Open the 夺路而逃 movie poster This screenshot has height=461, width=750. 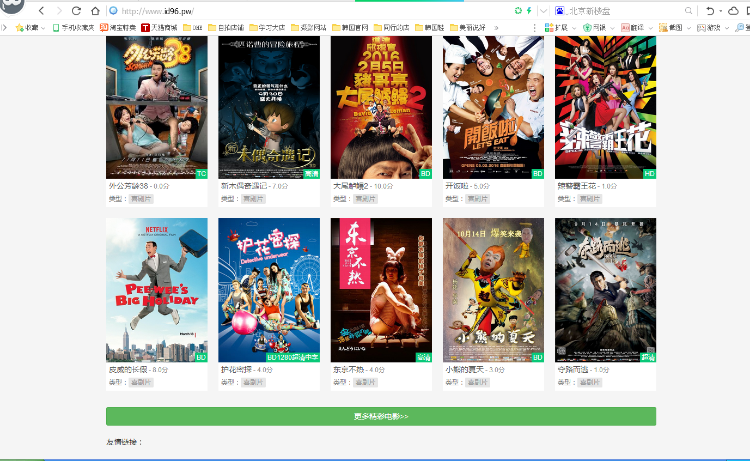606,290
